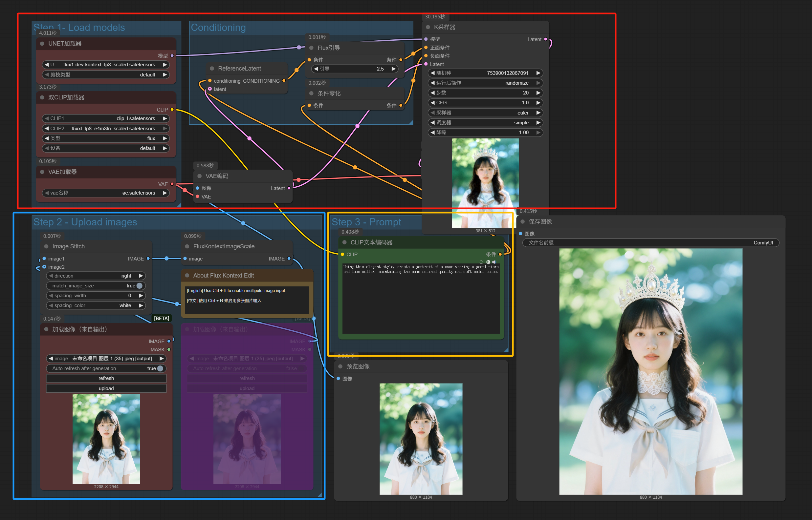This screenshot has width=812, height=520.
Task: Click the small circle toggle above prompt text
Action: (x=481, y=262)
